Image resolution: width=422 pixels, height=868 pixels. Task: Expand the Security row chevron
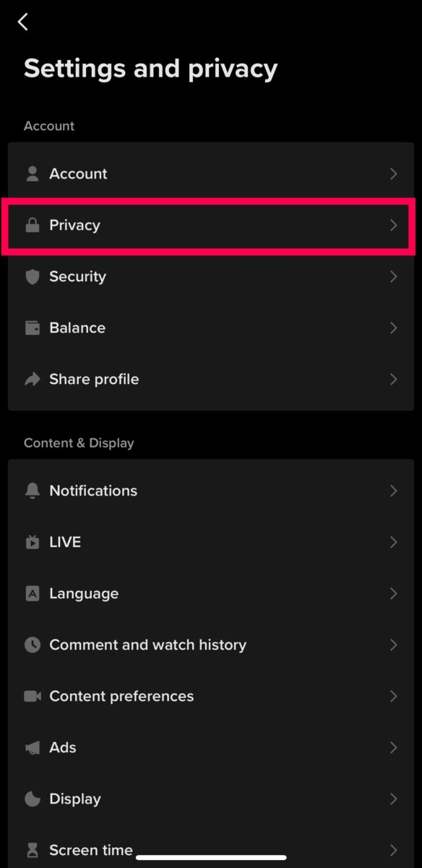point(394,276)
